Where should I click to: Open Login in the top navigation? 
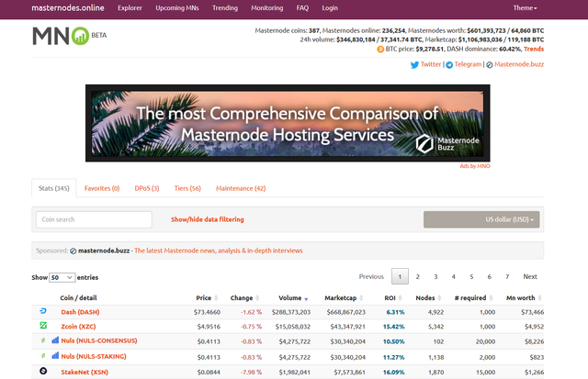[330, 8]
